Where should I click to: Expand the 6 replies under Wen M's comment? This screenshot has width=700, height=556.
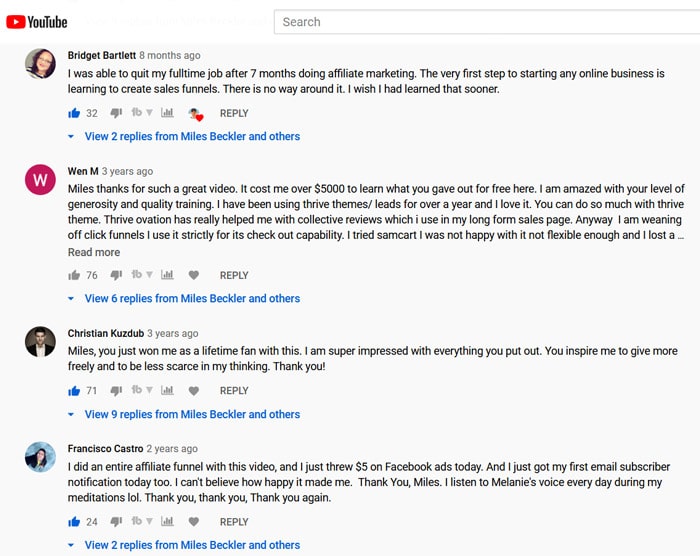(192, 298)
